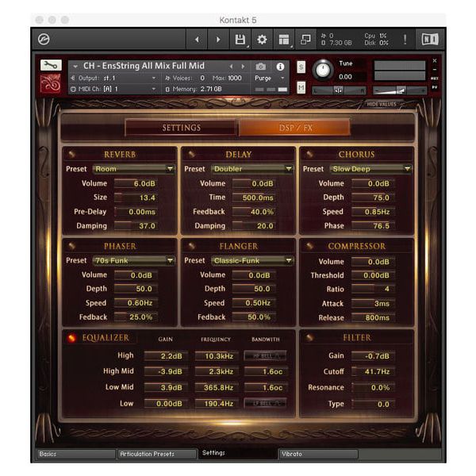The height and width of the screenshot is (476, 476).
Task: Click the NI logo icon
Action: point(430,40)
